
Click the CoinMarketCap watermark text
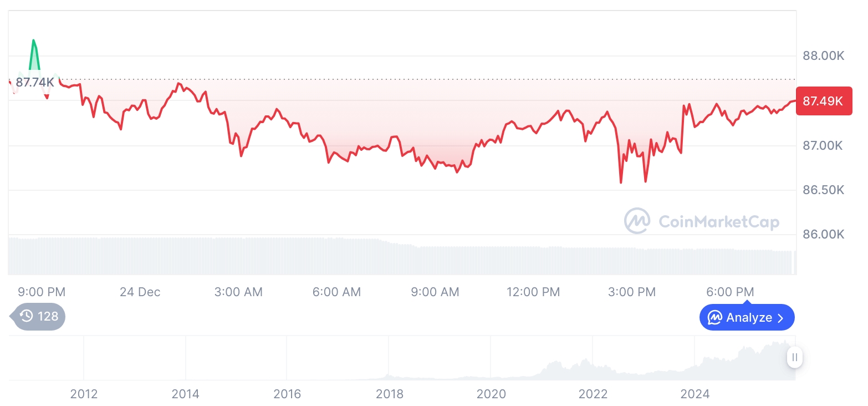(719, 222)
